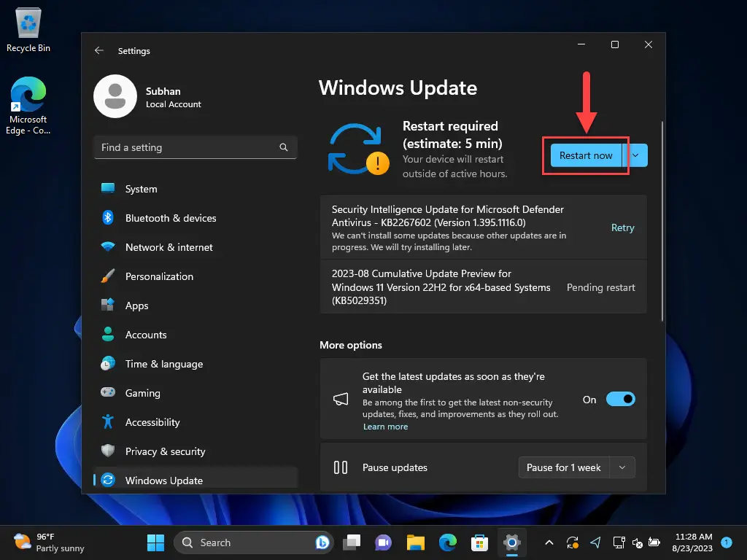Click the megaphone icon for latest updates
This screenshot has height=560, width=747.
tap(341, 399)
